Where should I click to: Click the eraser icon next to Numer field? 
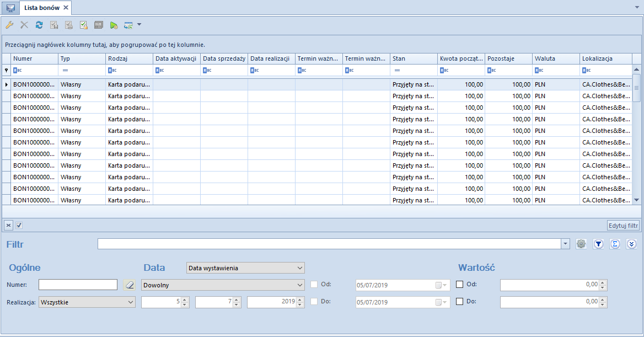128,285
